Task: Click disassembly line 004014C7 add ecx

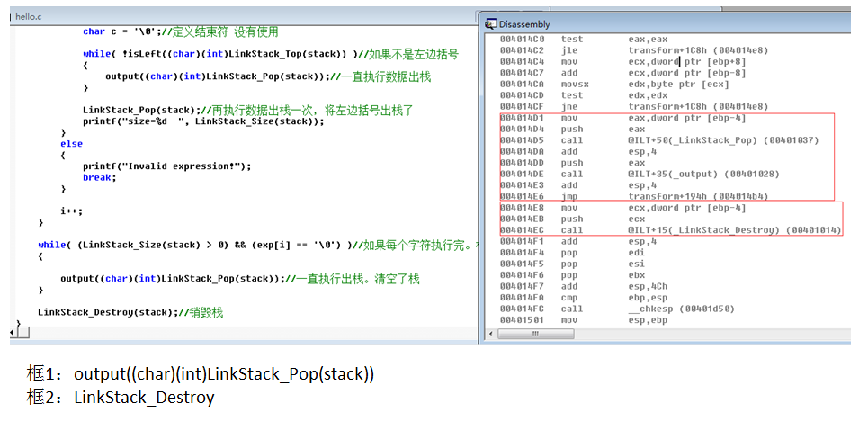Action: point(622,73)
